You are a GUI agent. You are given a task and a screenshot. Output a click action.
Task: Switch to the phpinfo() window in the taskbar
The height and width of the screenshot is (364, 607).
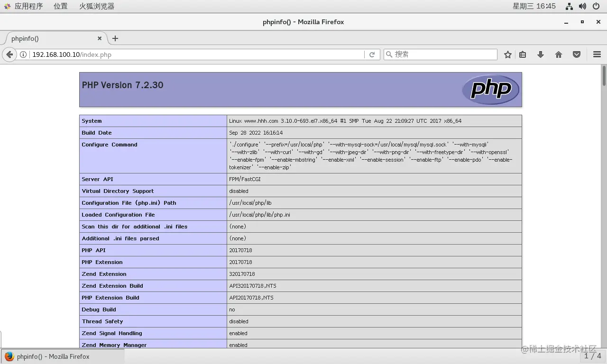coord(63,356)
